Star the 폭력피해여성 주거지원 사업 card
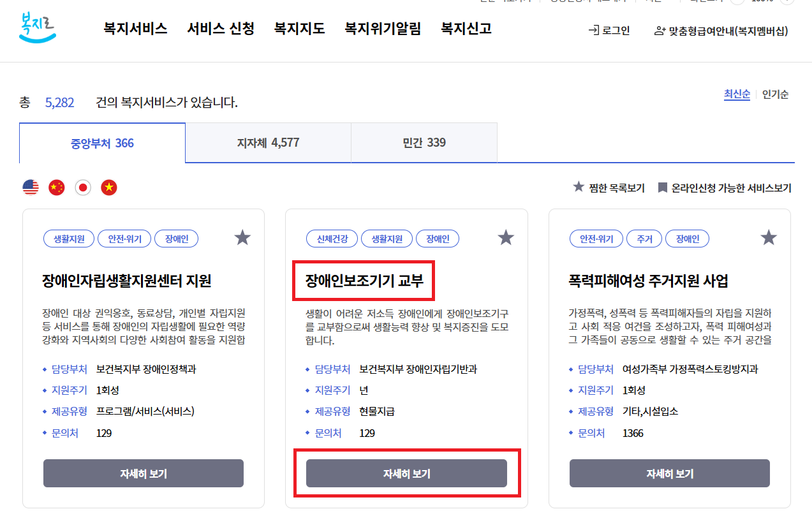The width and height of the screenshot is (812, 516). tap(769, 237)
